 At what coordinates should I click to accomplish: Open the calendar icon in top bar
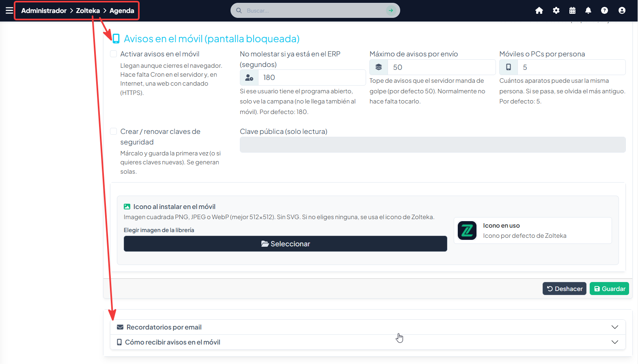click(572, 11)
